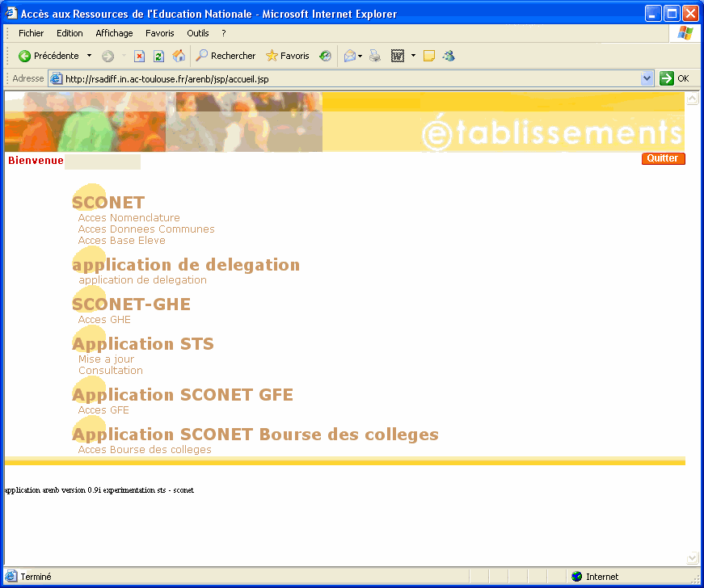Click the application de delegation heading

(186, 265)
